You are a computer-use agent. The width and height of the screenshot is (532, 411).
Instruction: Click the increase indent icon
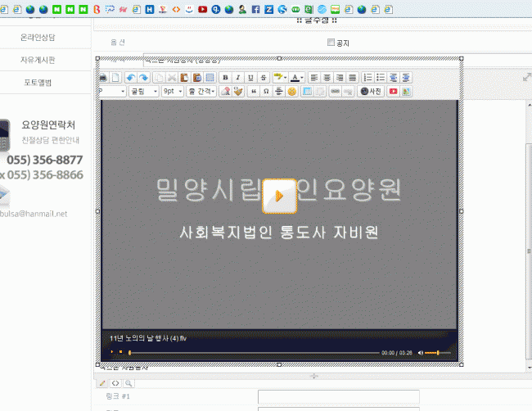click(406, 78)
